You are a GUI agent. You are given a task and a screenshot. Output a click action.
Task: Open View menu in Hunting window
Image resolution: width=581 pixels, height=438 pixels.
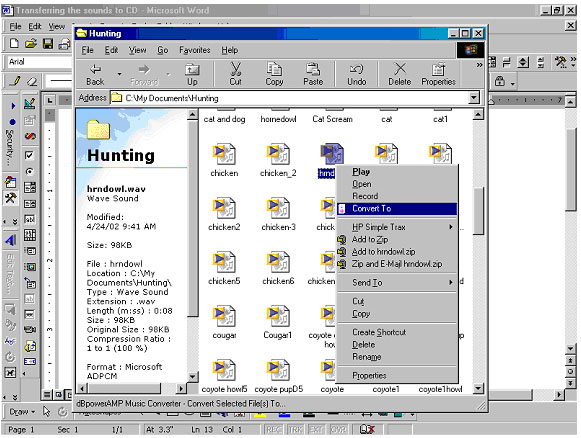(137, 50)
